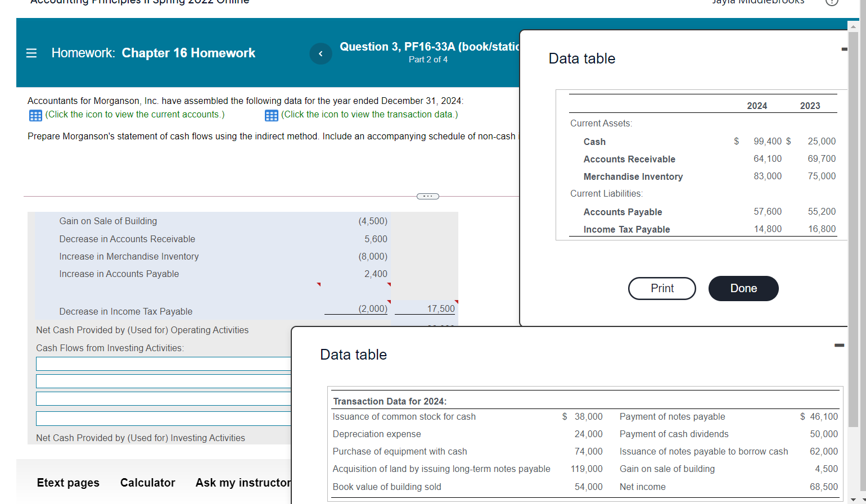Screen dimensions: 866x504
Task: Open the hamburger navigation menu
Action: (31, 53)
